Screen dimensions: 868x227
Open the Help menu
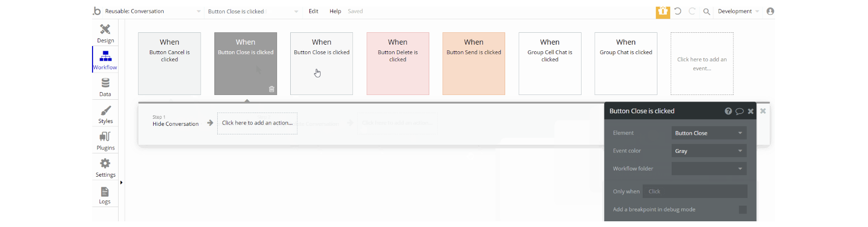tap(335, 11)
